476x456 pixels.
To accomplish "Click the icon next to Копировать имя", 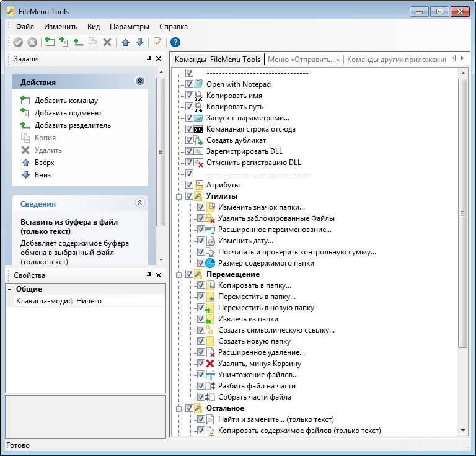I will pyautogui.click(x=198, y=96).
